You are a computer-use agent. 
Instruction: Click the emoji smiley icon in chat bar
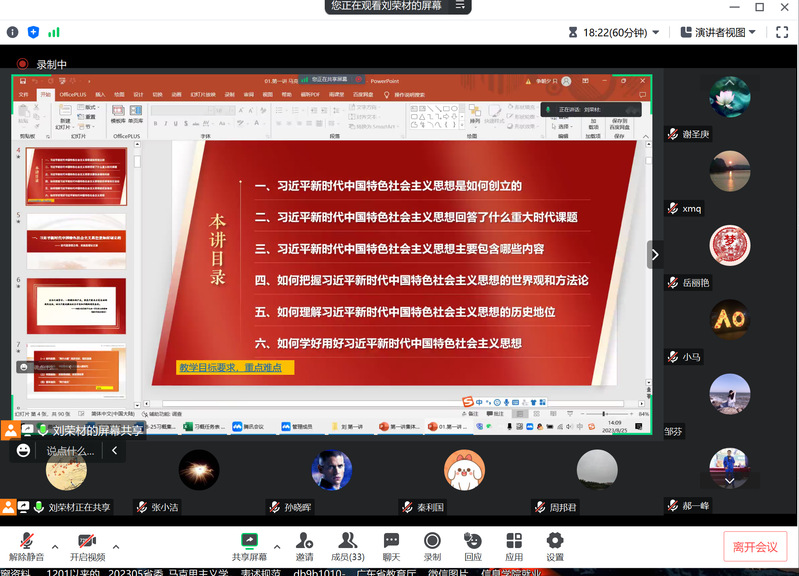tap(24, 451)
